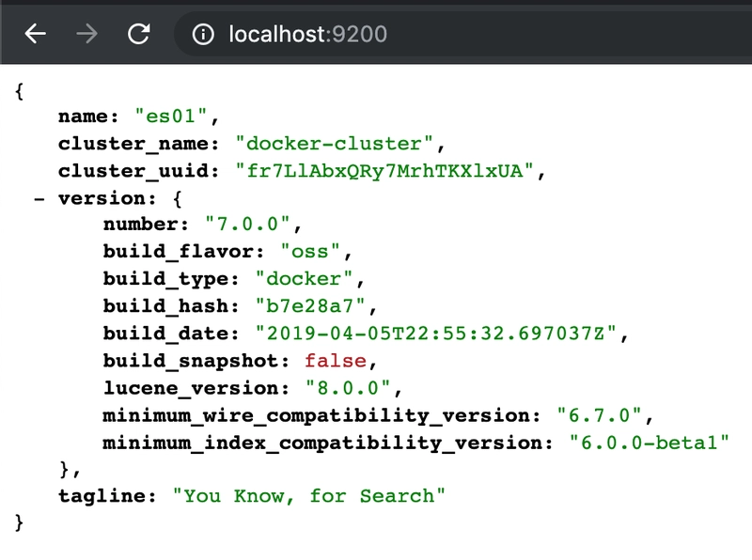752x560 pixels.
Task: Reload the localhost page
Action: pyautogui.click(x=139, y=35)
